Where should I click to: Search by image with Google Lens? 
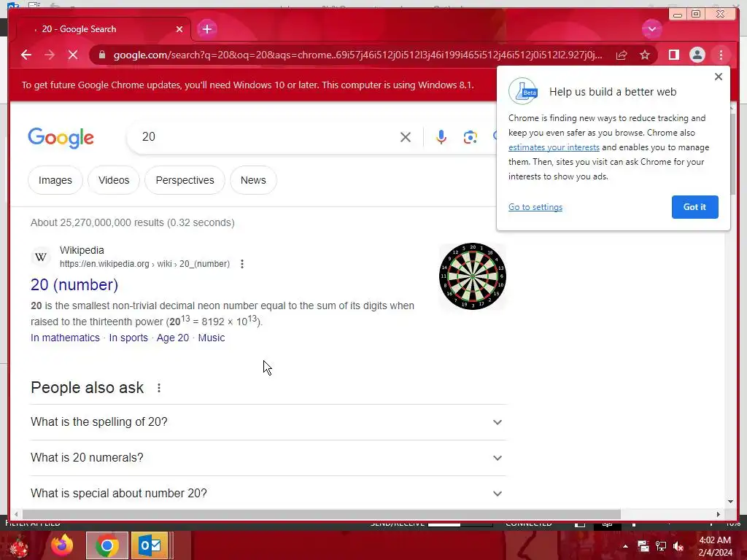471,137
